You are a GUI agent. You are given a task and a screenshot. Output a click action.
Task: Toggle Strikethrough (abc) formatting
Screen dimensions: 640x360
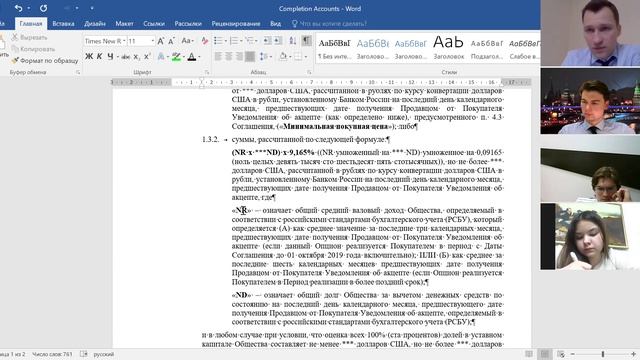(x=126, y=57)
